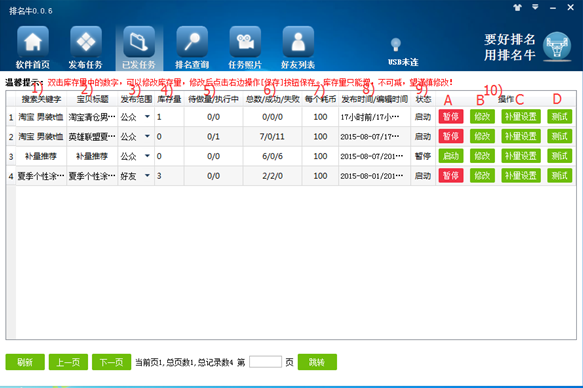
Task: Click 暂停 button in row 1
Action: [451, 116]
